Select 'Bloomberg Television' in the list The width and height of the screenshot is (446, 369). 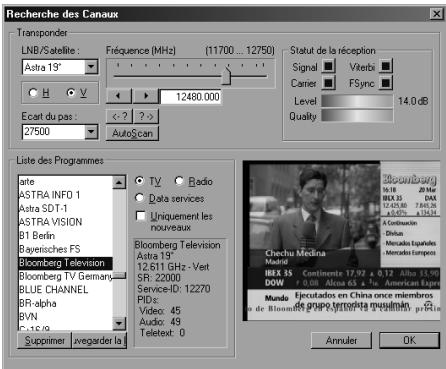pos(66,263)
